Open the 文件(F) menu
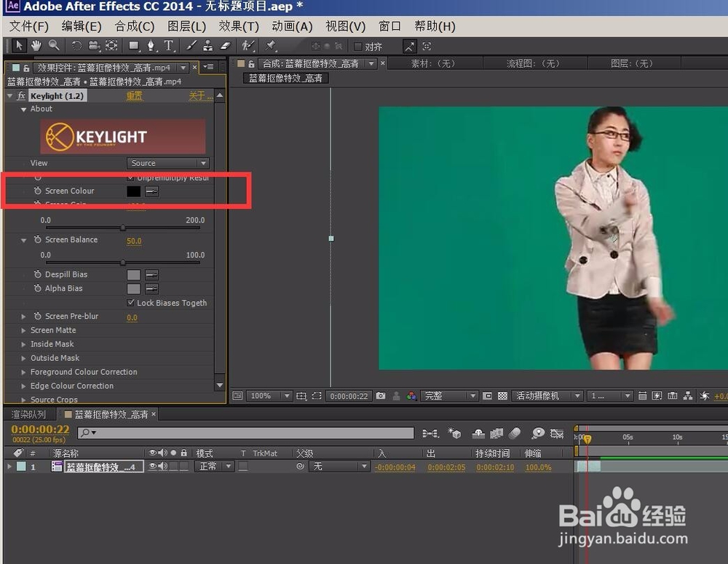 point(29,26)
